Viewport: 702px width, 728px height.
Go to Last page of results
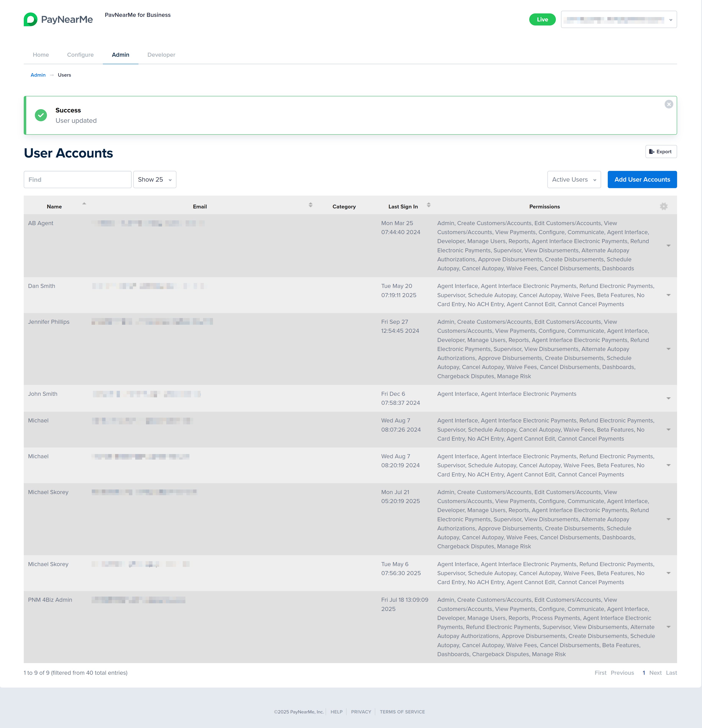click(x=671, y=673)
